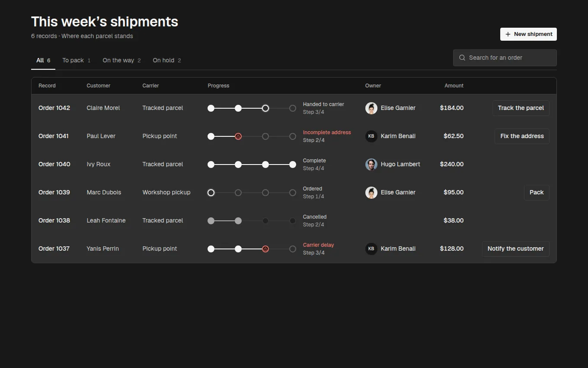Viewport: 588px width, 368px height.
Task: Click the warning step marker for Order 1041
Action: [238, 136]
